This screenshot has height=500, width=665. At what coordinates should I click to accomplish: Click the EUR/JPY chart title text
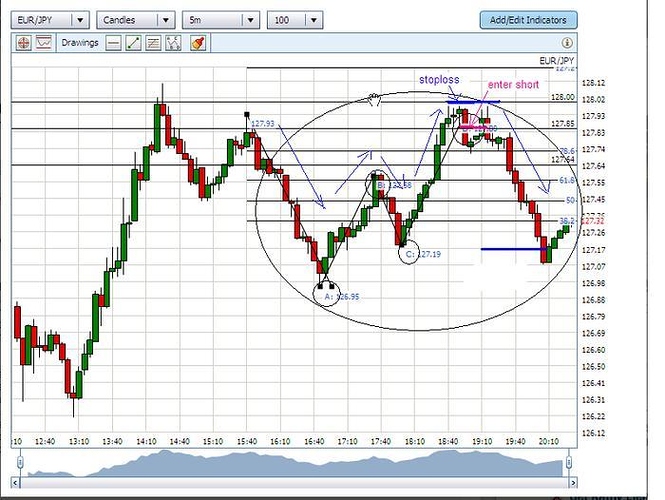pyautogui.click(x=556, y=61)
